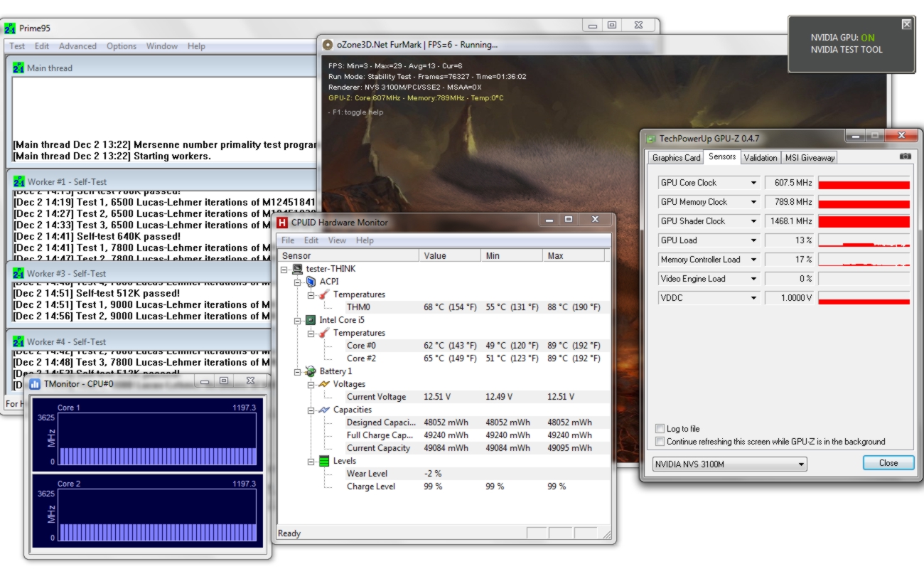Click the GPU Core Clock 607.5 MHz value
Image resolution: width=924 pixels, height=569 pixels.
point(789,183)
